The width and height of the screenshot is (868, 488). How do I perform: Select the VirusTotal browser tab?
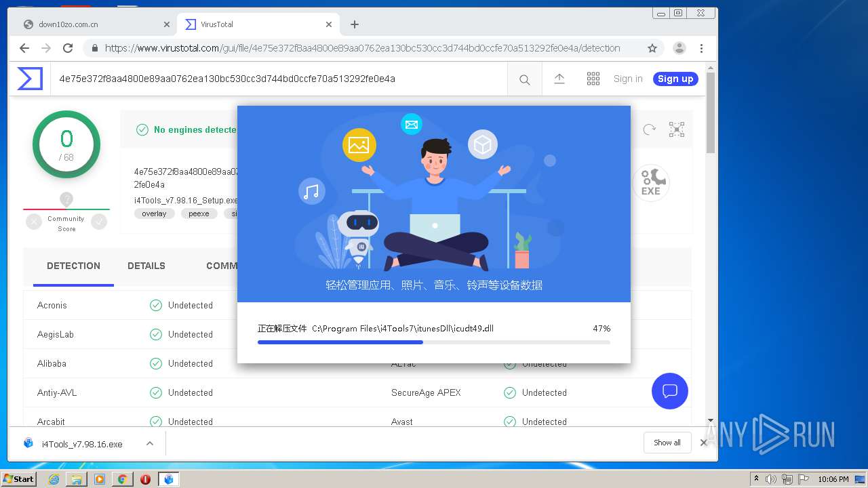pyautogui.click(x=258, y=24)
